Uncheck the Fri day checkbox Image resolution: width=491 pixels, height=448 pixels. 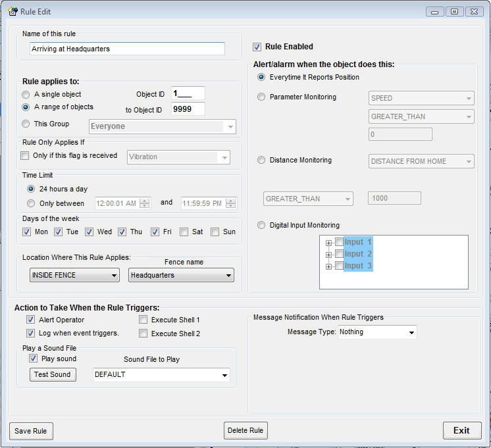pos(155,232)
